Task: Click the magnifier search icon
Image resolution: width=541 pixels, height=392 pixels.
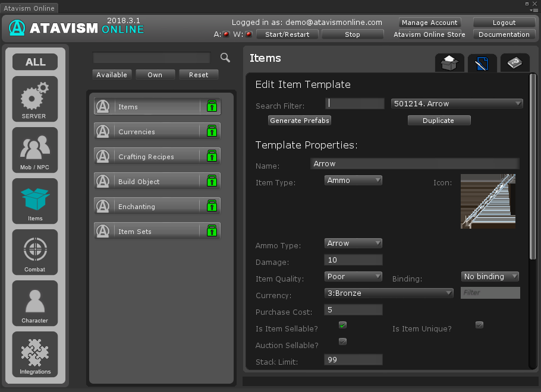Action: pyautogui.click(x=225, y=58)
